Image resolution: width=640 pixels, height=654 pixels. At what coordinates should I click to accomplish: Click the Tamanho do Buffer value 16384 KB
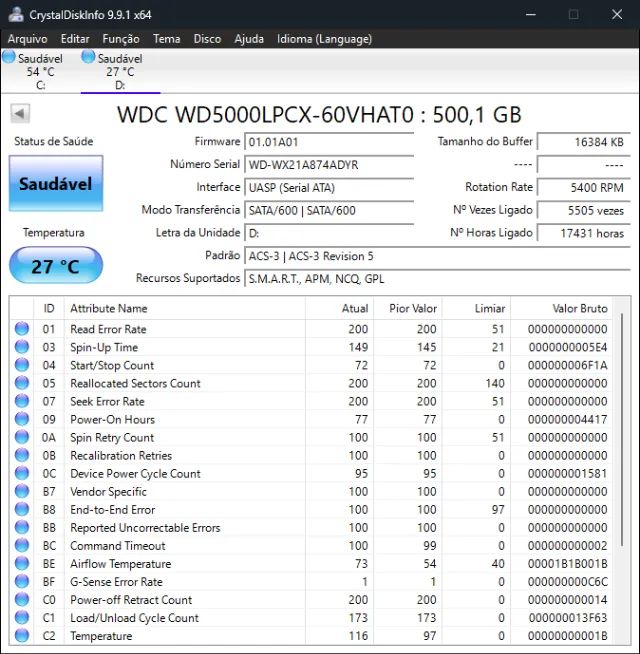click(584, 142)
